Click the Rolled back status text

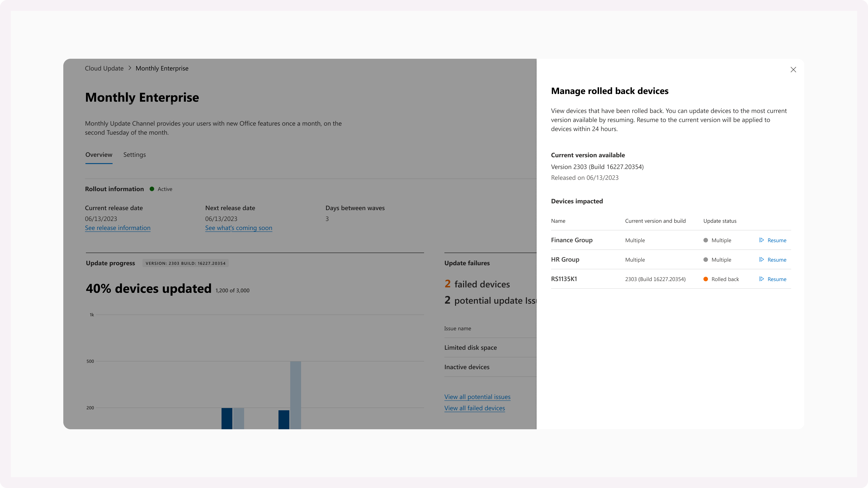(x=725, y=279)
